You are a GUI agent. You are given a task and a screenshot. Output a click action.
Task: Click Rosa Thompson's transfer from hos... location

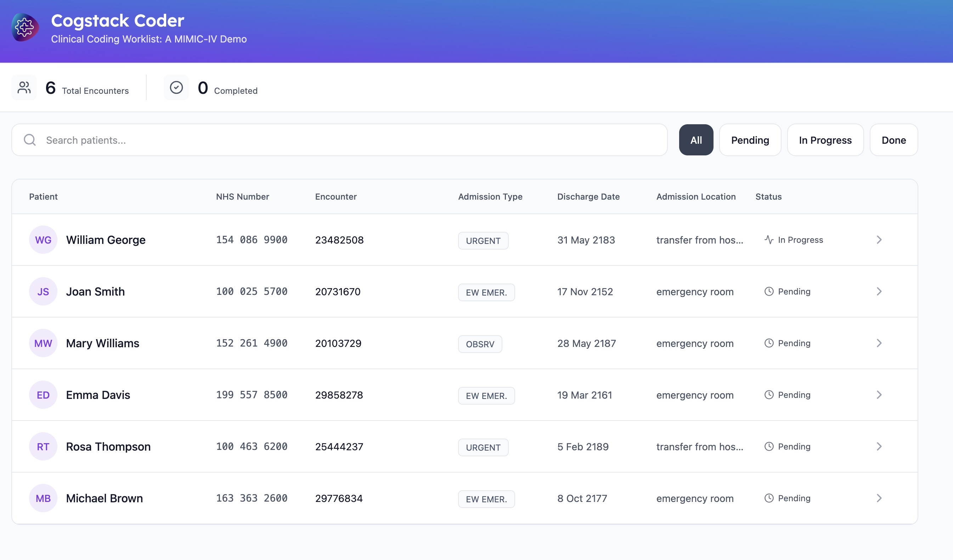(700, 447)
